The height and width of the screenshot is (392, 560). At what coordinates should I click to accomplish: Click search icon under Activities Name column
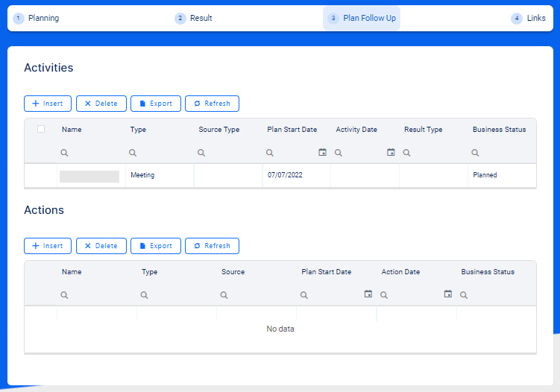click(x=65, y=153)
